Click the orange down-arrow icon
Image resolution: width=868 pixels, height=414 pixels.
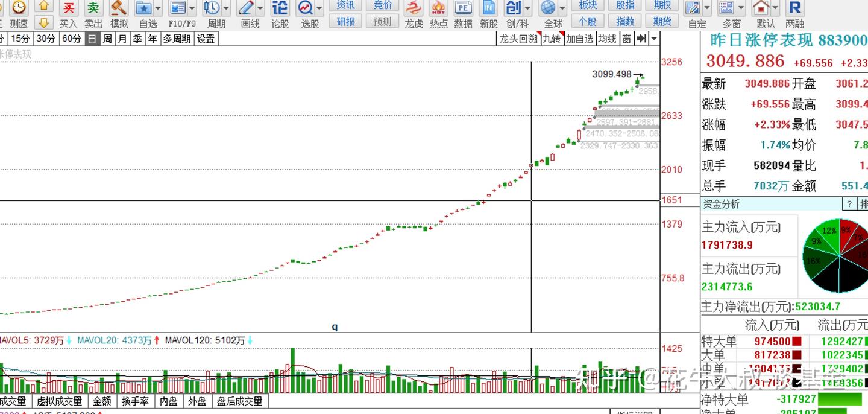point(43,23)
